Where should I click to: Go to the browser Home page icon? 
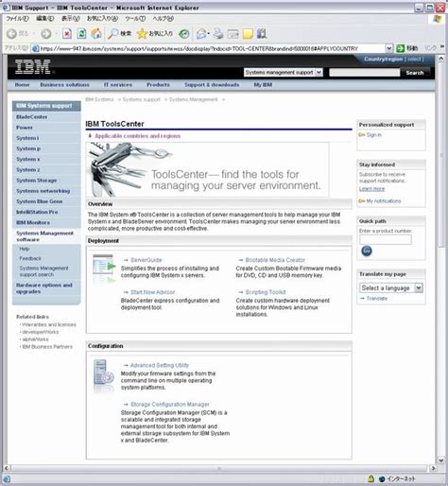(96, 33)
